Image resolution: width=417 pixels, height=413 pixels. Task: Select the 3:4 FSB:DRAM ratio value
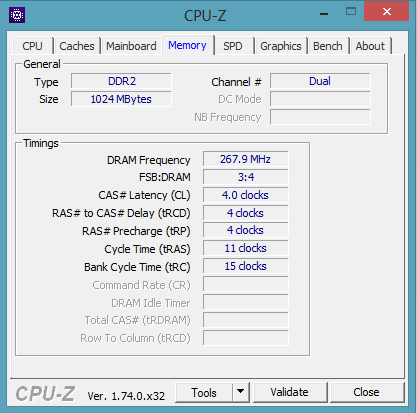246,177
